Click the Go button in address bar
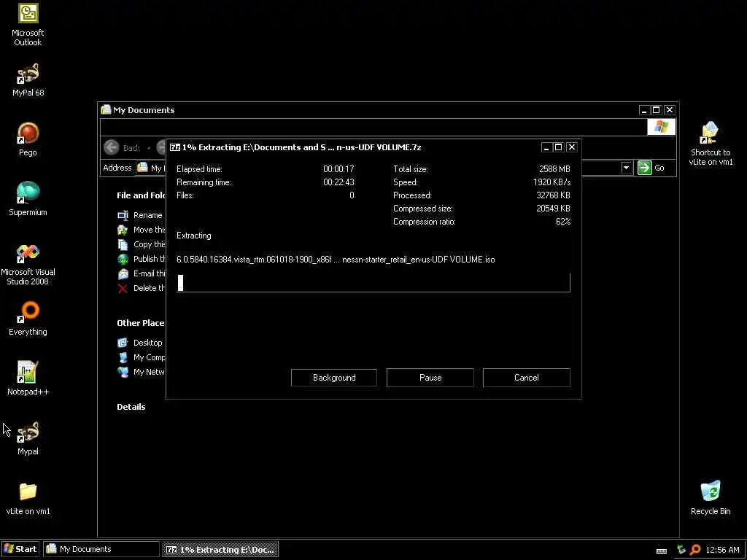 tap(651, 168)
